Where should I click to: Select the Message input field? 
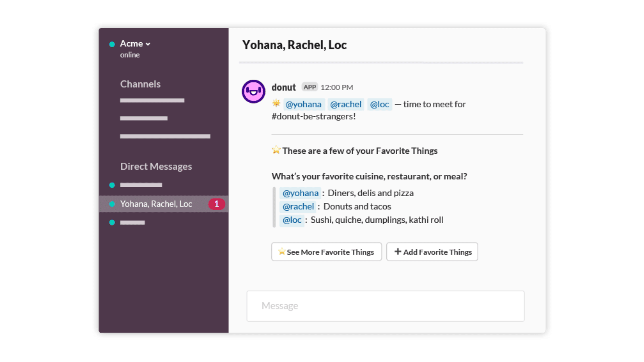(x=386, y=305)
